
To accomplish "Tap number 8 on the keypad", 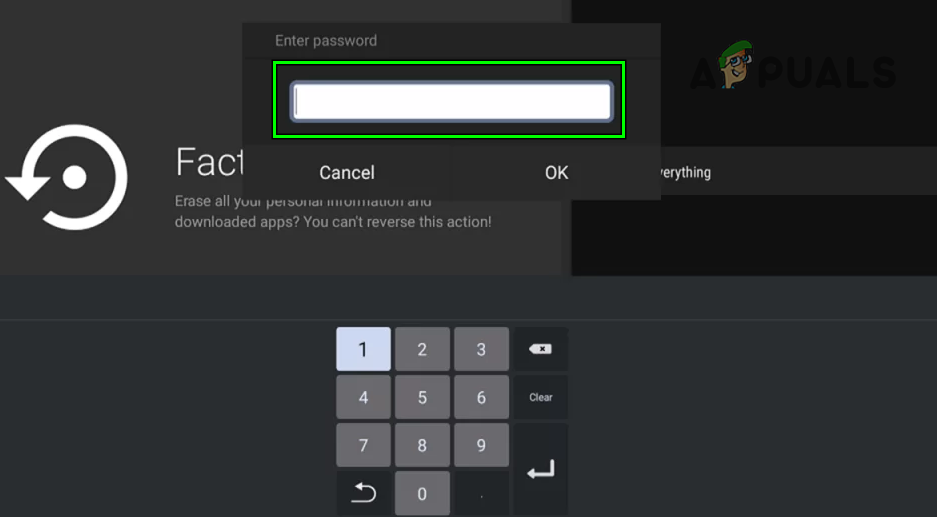I will pyautogui.click(x=422, y=445).
